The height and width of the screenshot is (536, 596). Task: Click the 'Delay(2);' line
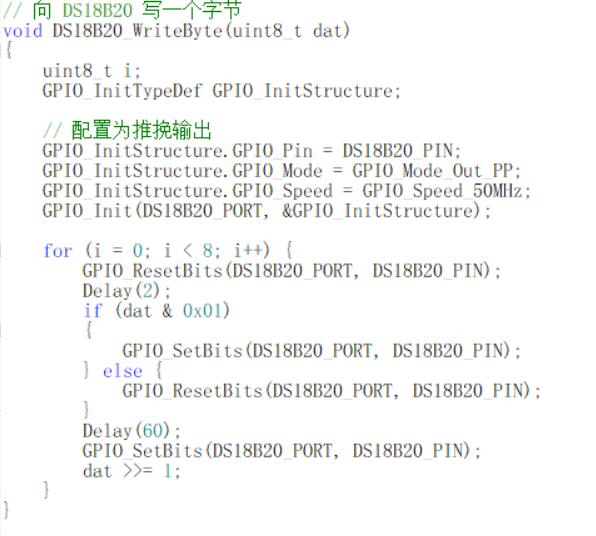127,291
